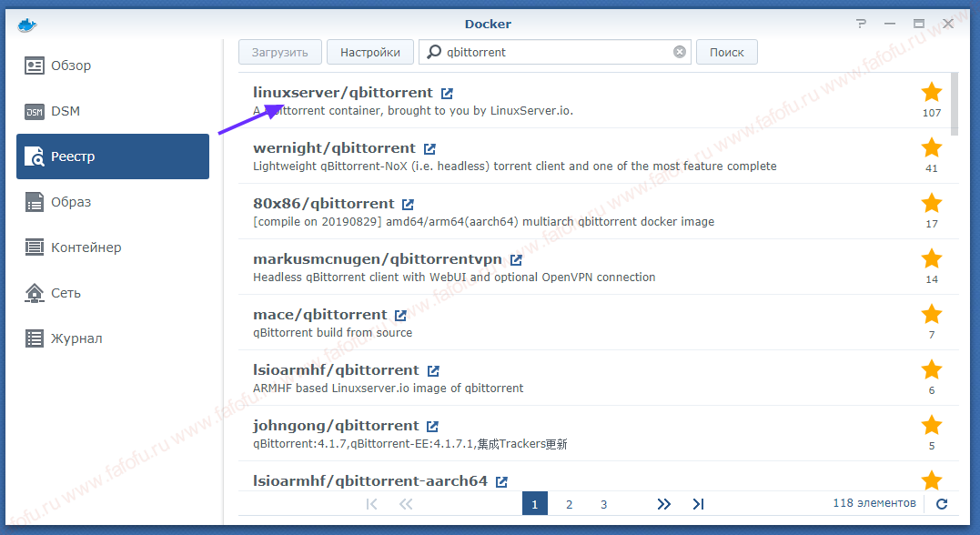Click the Поиск search button

click(727, 52)
